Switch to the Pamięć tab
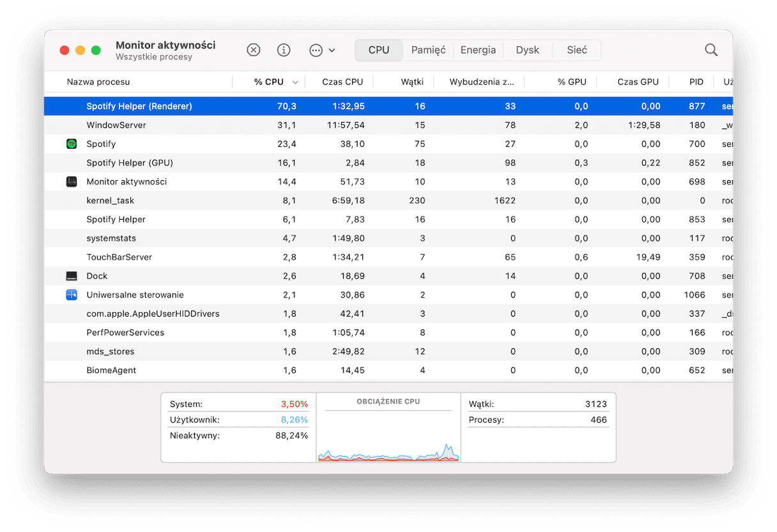Image resolution: width=777 pixels, height=532 pixels. (x=428, y=50)
